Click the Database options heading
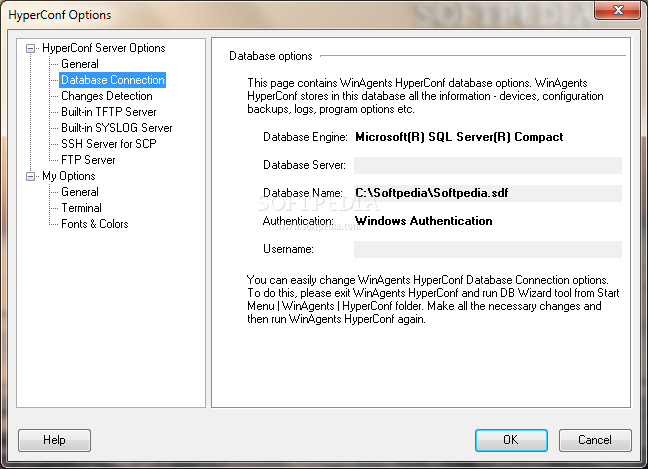The height and width of the screenshot is (469, 648). (271, 56)
